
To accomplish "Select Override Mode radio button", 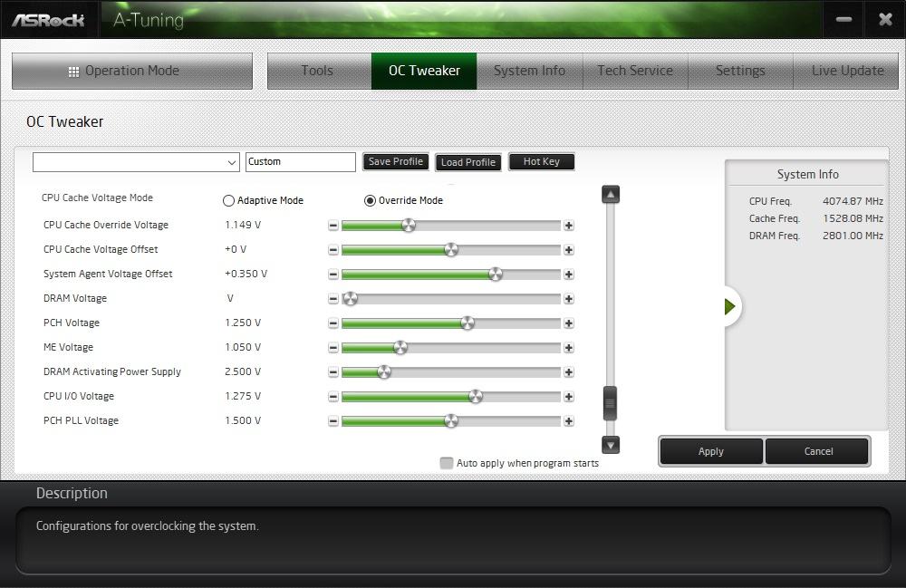I will tap(370, 200).
